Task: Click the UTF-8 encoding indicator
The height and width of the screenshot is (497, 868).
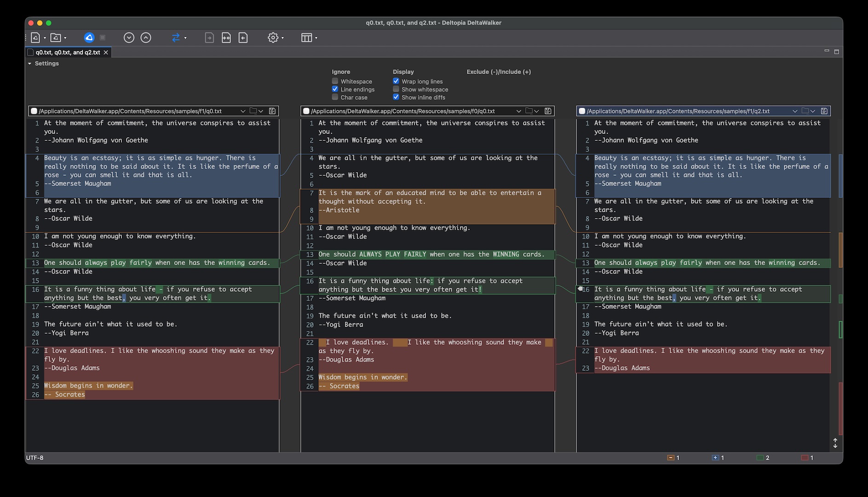Action: 35,458
